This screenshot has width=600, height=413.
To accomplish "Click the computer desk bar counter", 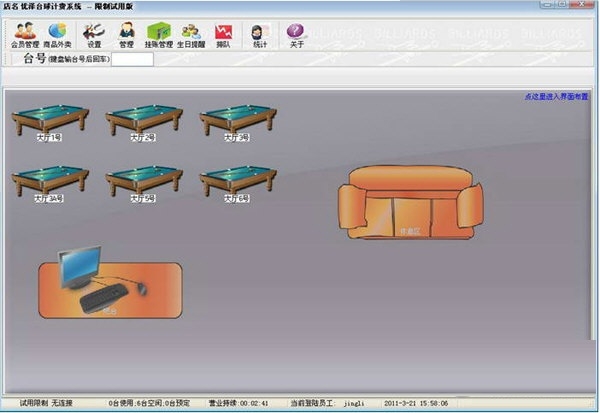I will 110,282.
